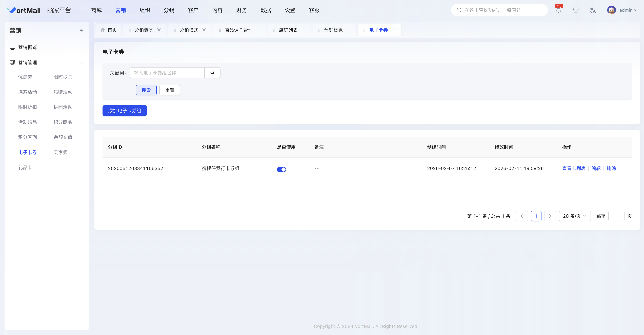Click drag handle on 电子卡券 tab

[x=364, y=30]
